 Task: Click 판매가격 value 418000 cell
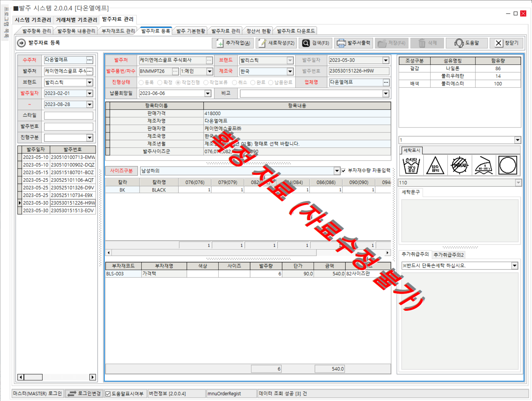297,113
